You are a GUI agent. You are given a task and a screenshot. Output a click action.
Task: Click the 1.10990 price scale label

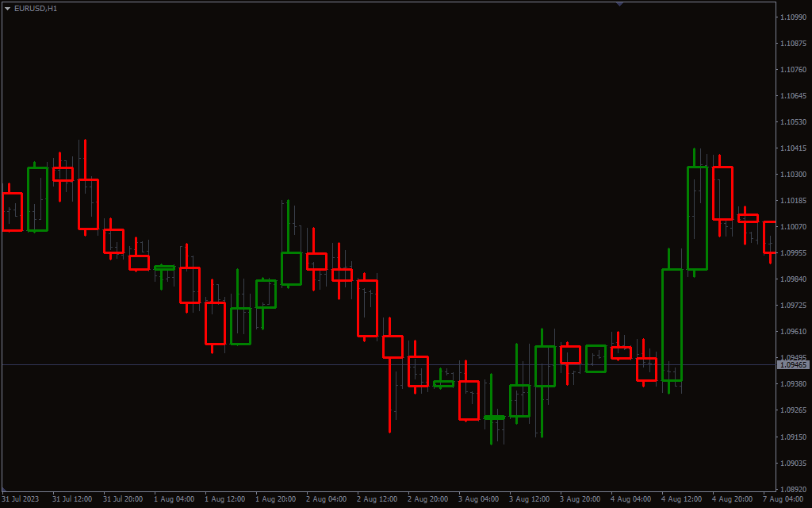(793, 17)
